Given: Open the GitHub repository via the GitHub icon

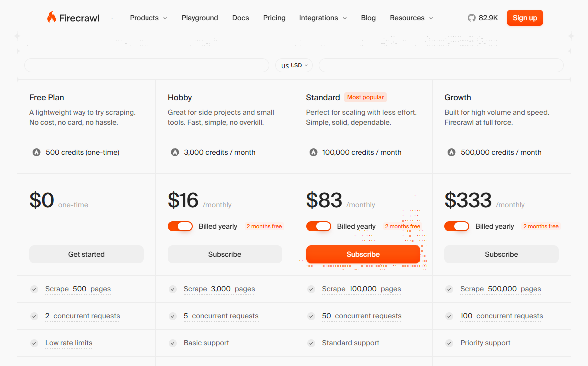Looking at the screenshot, I should [x=471, y=18].
